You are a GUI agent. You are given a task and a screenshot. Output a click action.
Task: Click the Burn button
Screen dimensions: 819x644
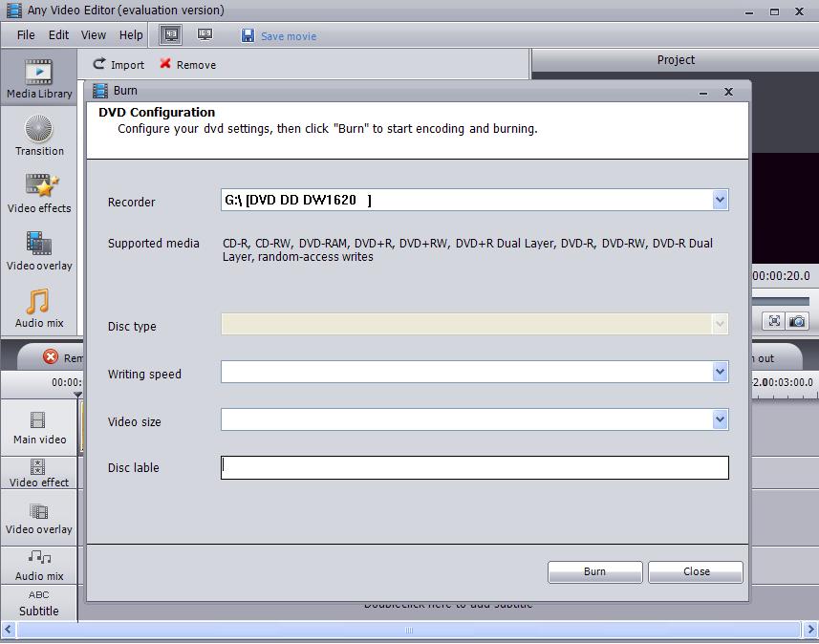click(595, 572)
